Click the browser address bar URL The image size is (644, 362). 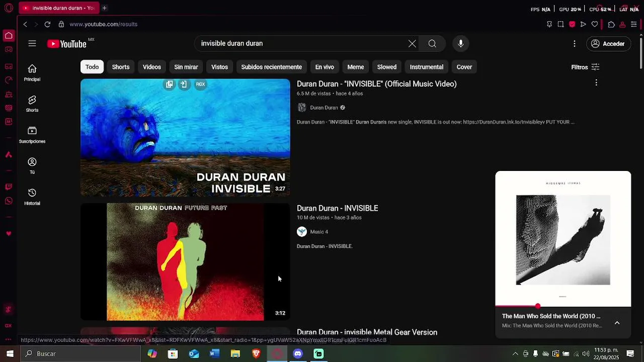103,24
